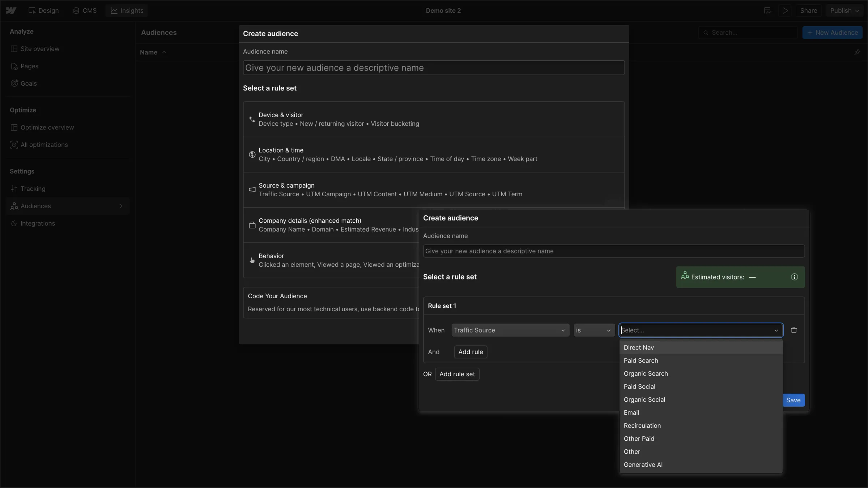Click the preview play icon in the toolbar
The image size is (868, 488).
[785, 10]
